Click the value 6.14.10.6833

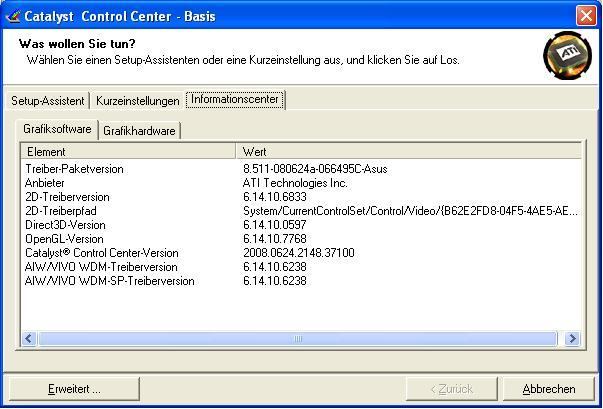click(275, 197)
